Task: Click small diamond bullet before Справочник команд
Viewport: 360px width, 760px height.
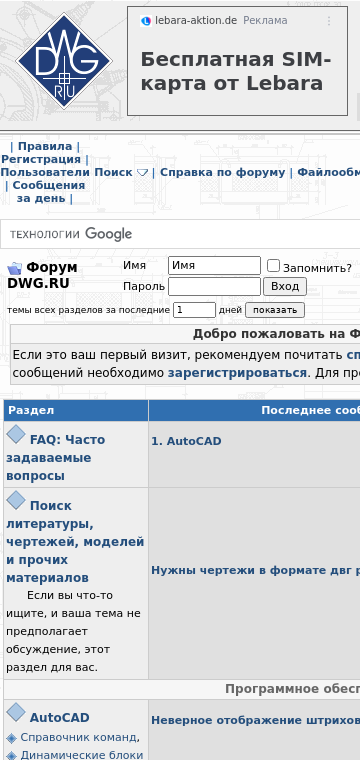Action: (x=12, y=738)
